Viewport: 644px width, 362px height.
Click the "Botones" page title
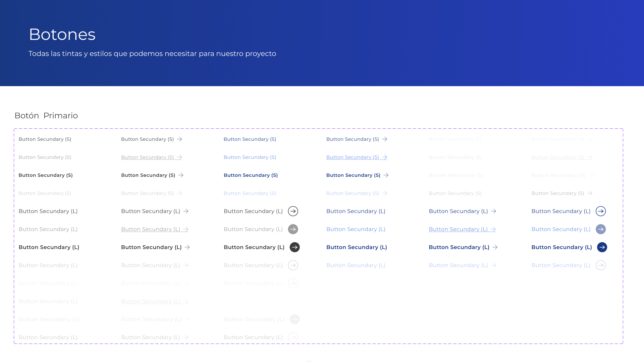coord(62,34)
